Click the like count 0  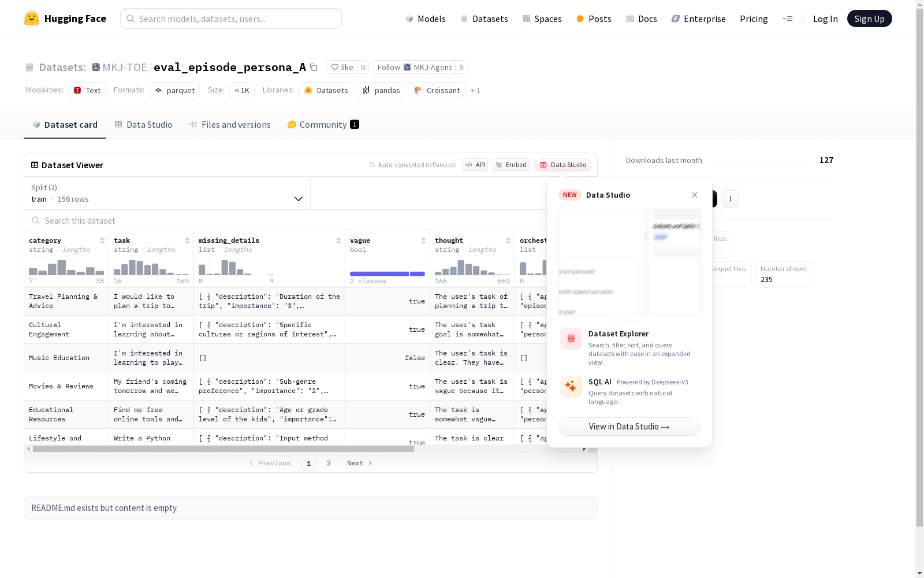pos(363,67)
